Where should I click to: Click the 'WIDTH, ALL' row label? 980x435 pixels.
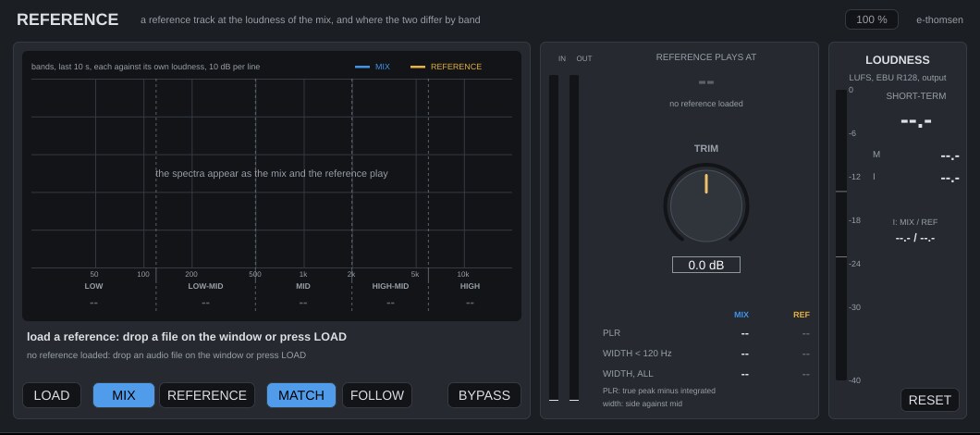click(628, 374)
